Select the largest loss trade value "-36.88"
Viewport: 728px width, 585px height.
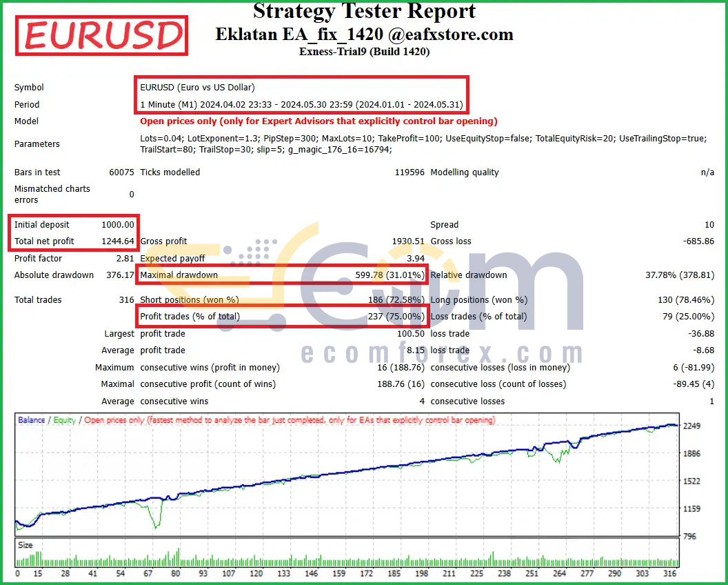click(x=701, y=334)
